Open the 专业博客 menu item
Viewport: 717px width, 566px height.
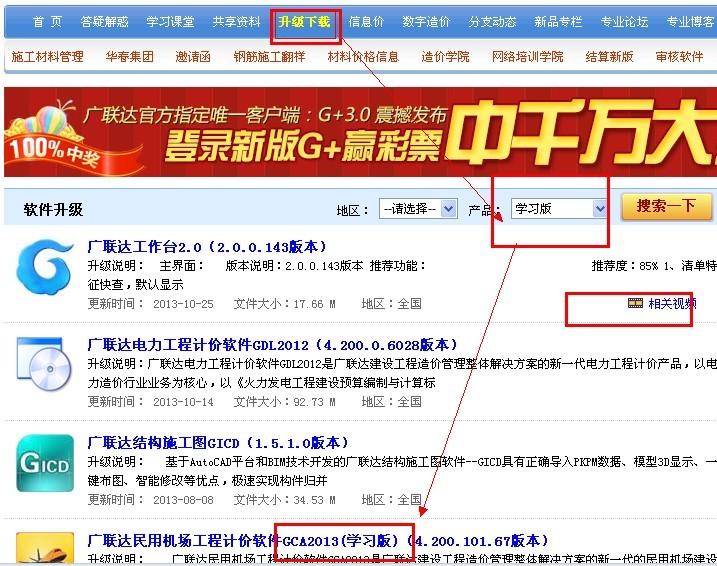(x=690, y=22)
